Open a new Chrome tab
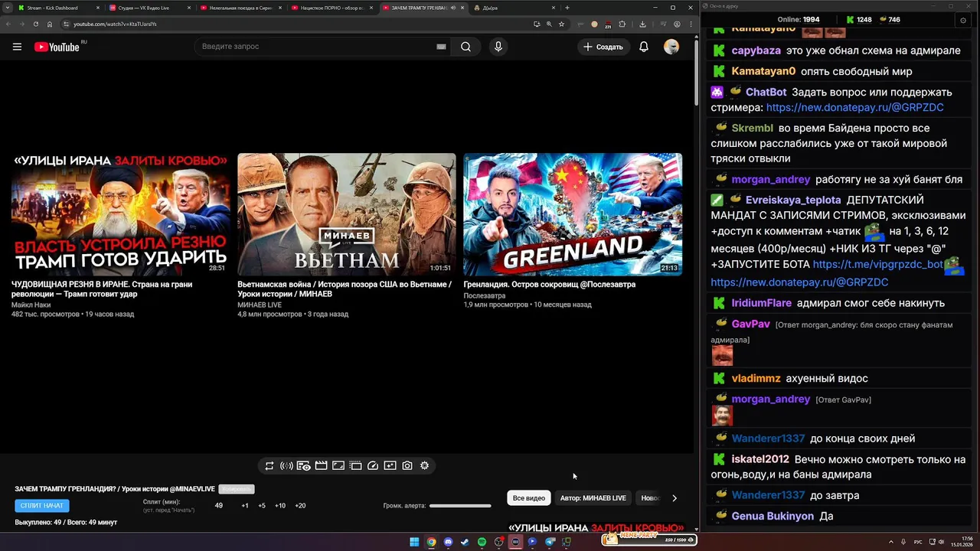This screenshot has width=980, height=551. (x=567, y=8)
